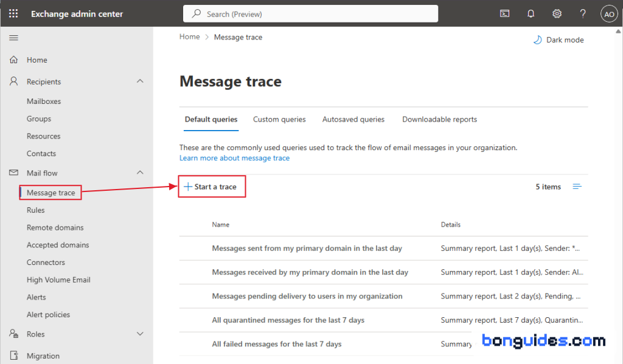Open 'Messages pending delivery to users' query

(307, 296)
